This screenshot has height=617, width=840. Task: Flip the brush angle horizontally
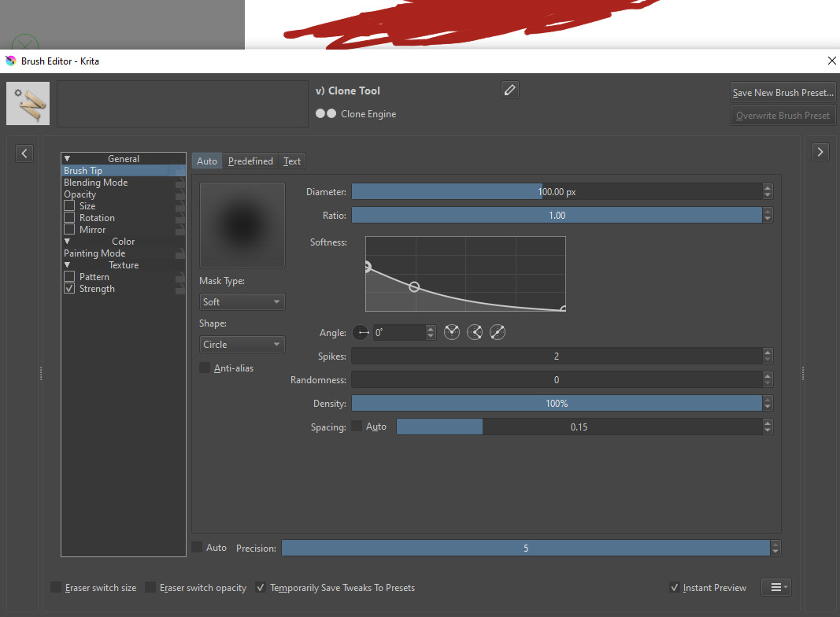click(x=451, y=333)
